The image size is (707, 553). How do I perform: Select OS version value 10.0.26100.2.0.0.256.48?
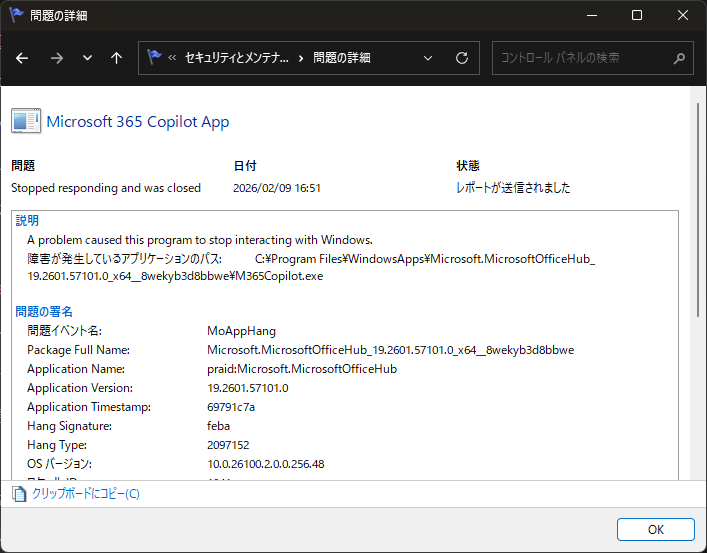(266, 464)
